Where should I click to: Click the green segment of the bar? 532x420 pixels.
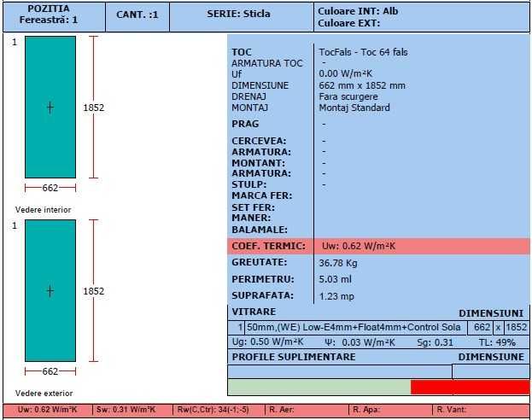pyautogui.click(x=319, y=388)
